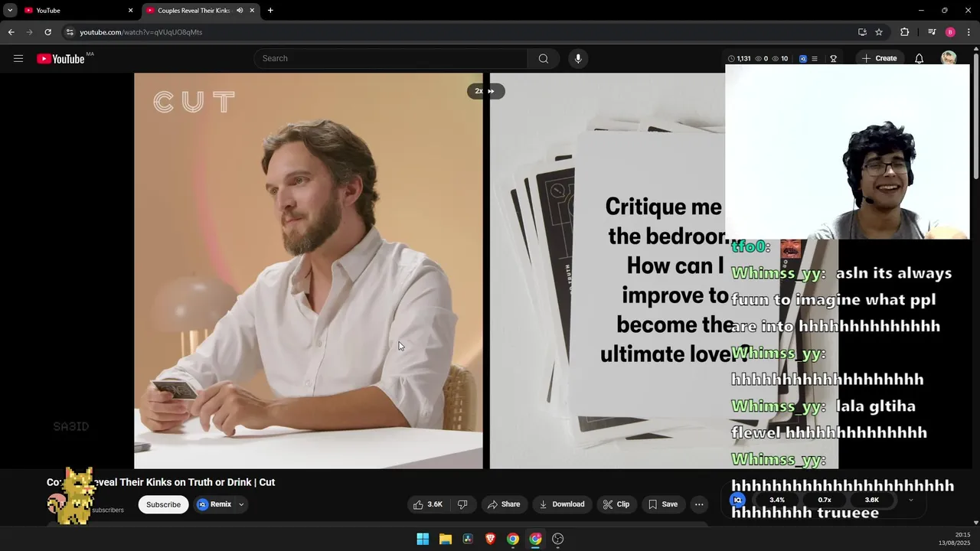Open Chrome three-dot menu
This screenshot has height=551, width=980.
click(969, 32)
